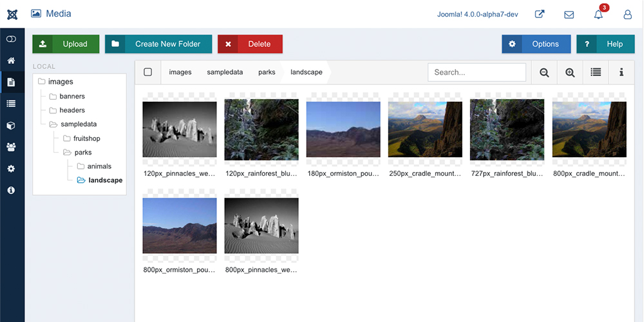
Task: Click the Media image icon in header
Action: tap(36, 14)
